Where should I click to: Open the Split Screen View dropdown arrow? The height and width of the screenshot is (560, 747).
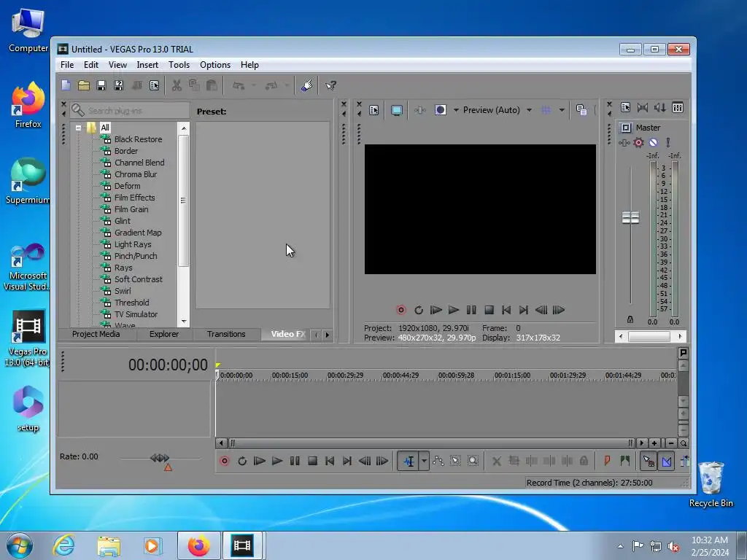(x=456, y=111)
